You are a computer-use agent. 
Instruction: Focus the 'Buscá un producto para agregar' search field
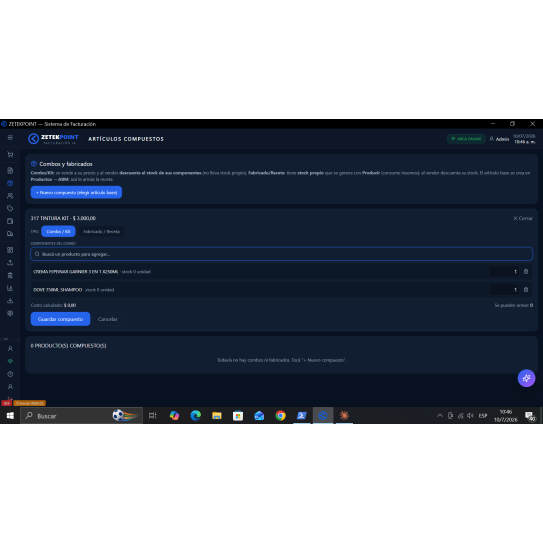282,254
